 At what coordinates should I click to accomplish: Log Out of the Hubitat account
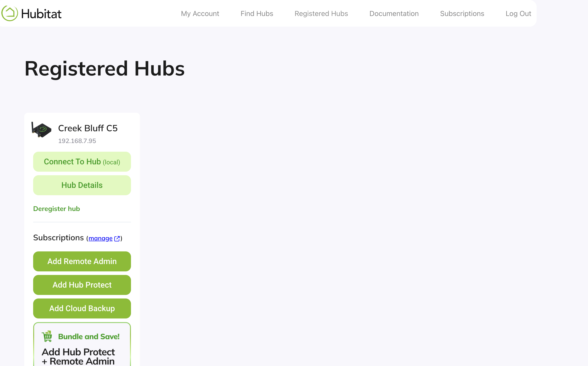pos(518,14)
